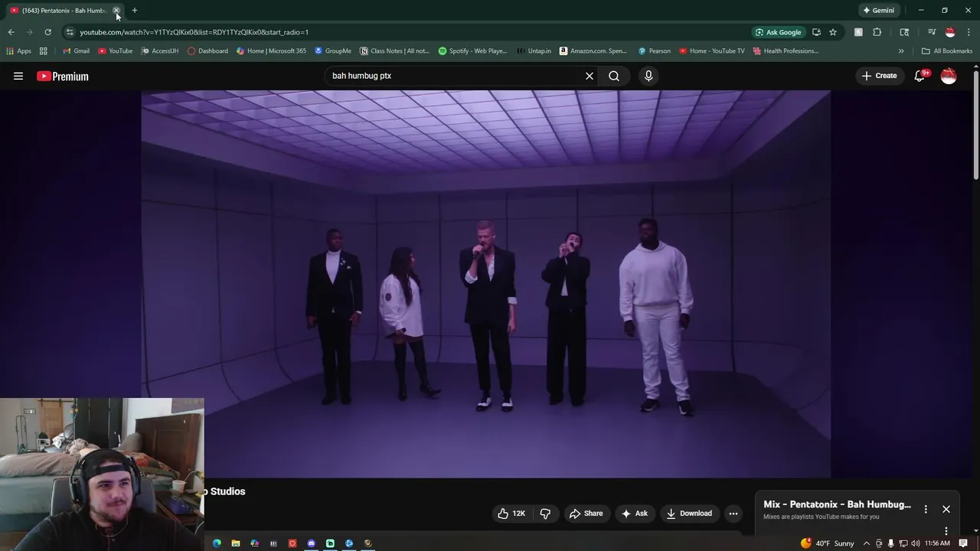Open the YouTube account avatar menu

pos(949,76)
